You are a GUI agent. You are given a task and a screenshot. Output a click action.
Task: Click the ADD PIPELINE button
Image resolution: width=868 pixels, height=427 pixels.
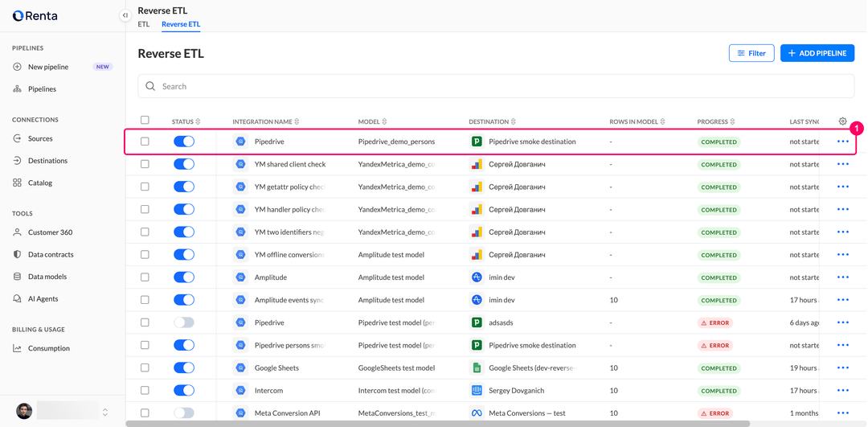click(x=817, y=53)
